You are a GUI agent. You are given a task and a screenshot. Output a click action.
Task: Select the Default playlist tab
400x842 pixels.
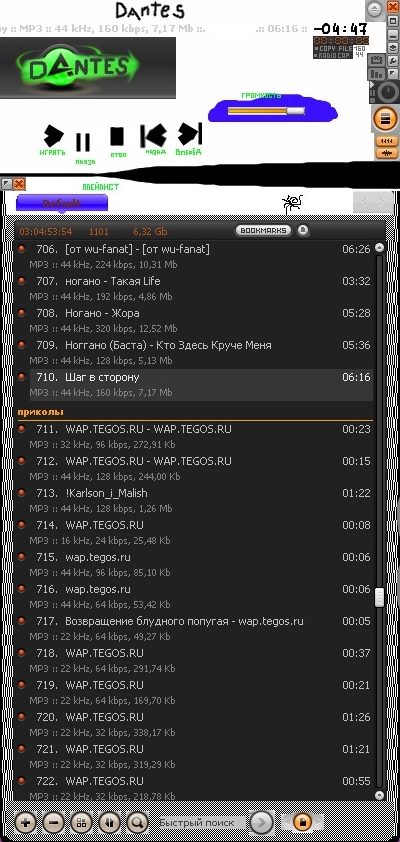click(x=62, y=204)
